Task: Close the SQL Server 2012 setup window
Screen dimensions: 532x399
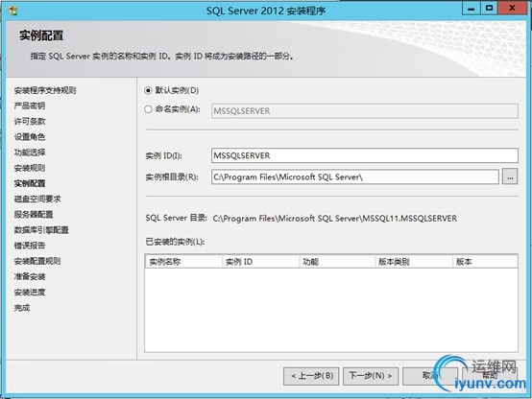Action: pos(512,8)
